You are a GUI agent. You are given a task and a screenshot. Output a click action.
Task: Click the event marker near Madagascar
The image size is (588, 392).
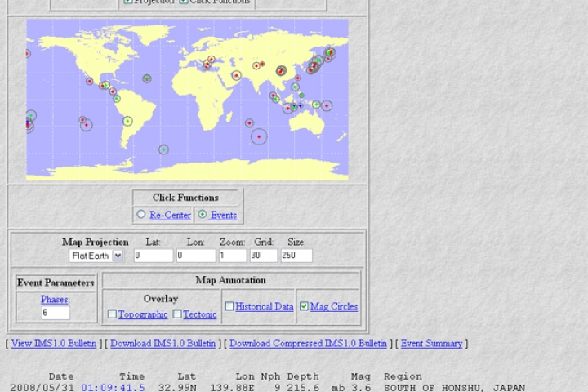tap(249, 123)
